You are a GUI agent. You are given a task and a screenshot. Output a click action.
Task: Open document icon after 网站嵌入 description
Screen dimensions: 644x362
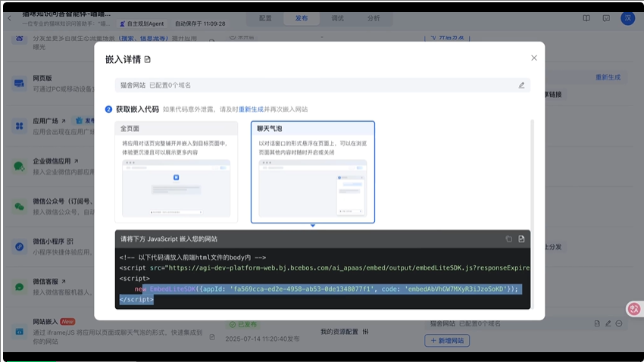[x=212, y=337]
